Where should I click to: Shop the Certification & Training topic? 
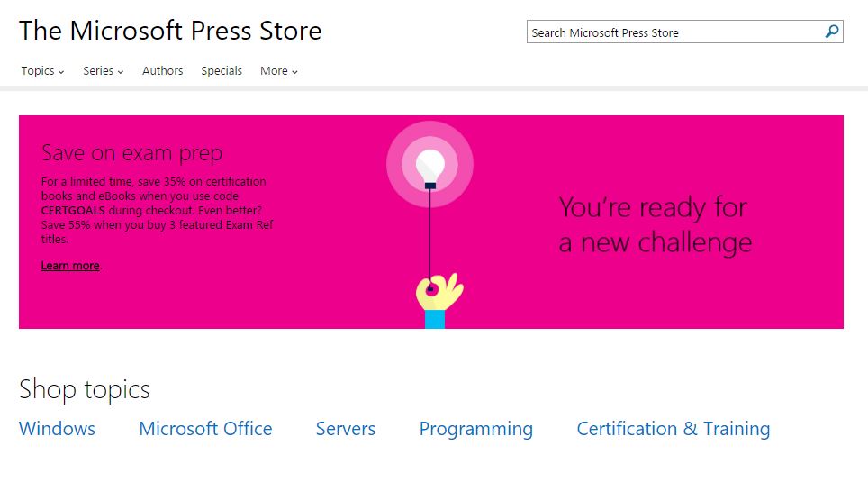tap(674, 430)
